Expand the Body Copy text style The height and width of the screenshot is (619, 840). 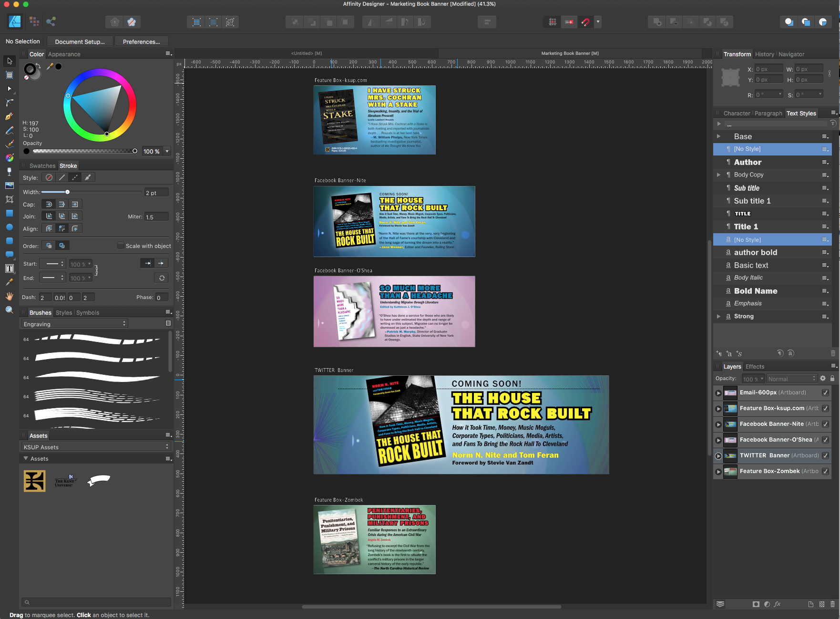pyautogui.click(x=718, y=175)
